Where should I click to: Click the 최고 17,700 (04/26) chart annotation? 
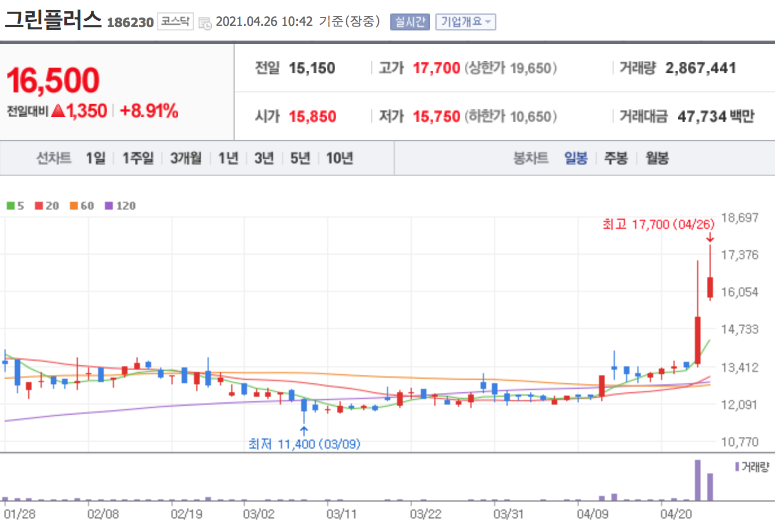click(x=658, y=224)
